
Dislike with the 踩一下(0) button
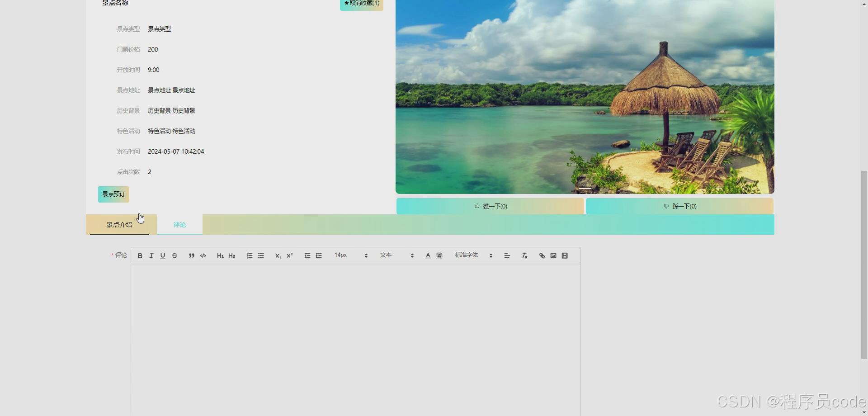(x=679, y=206)
